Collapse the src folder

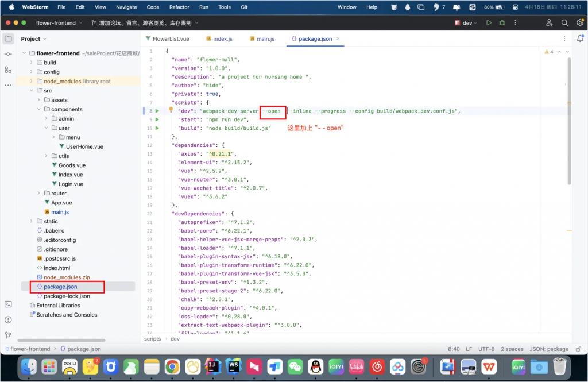[x=32, y=91]
